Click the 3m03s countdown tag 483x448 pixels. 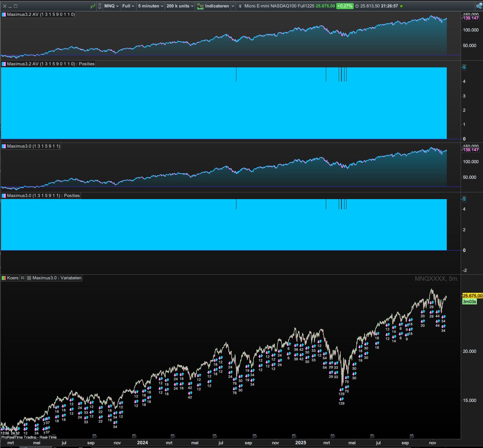[469, 301]
